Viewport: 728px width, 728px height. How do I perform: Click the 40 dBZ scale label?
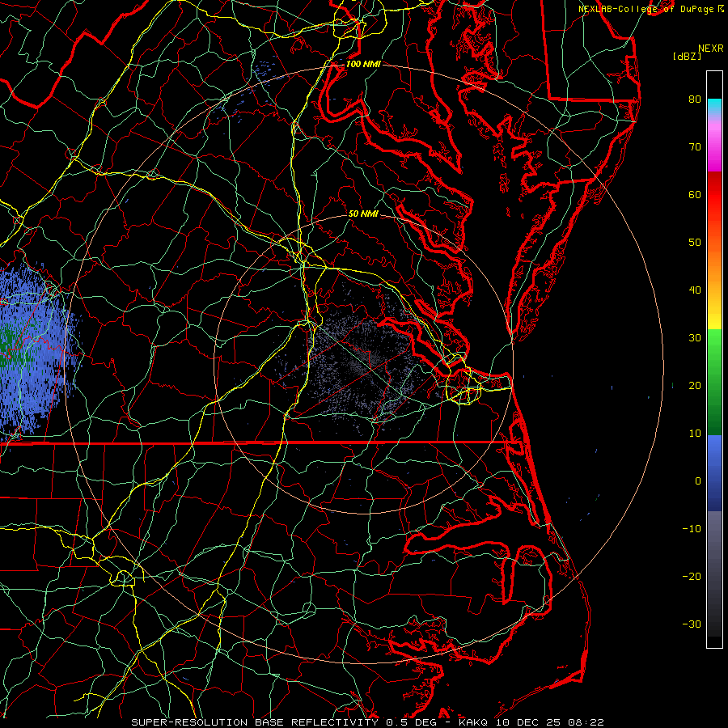coord(695,290)
